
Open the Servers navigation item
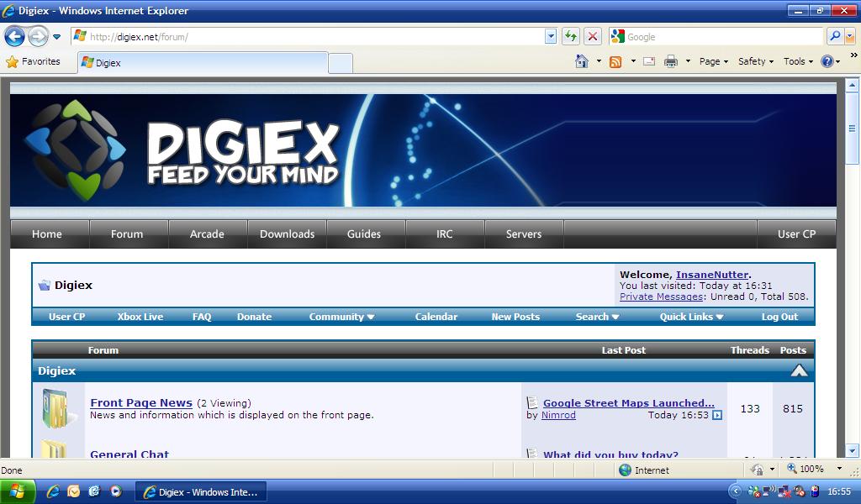(x=523, y=234)
